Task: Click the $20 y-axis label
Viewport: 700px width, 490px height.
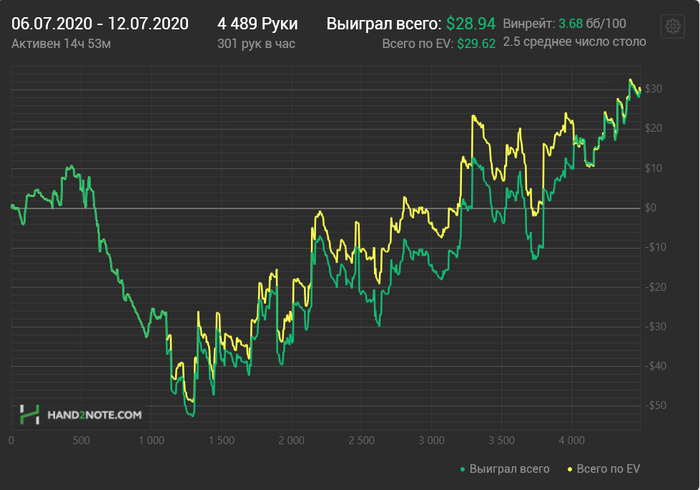Action: 653,129
